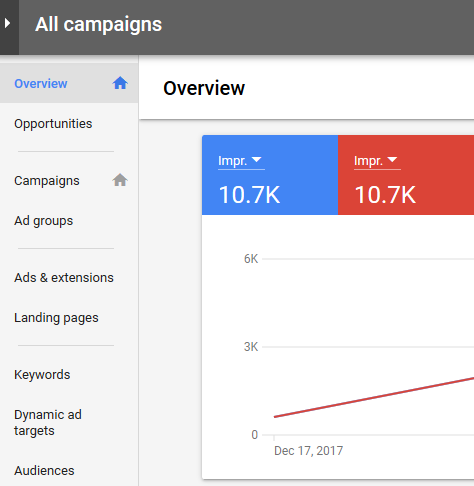Go to Campaigns in the sidebar
Screen dimensions: 474x486
pyautogui.click(x=47, y=181)
